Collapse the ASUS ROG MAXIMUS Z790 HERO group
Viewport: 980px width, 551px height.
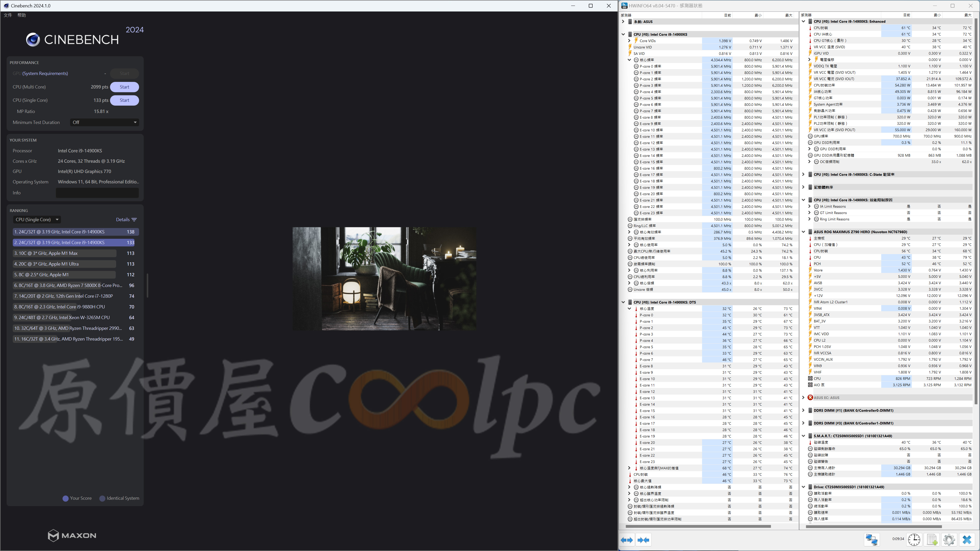803,232
